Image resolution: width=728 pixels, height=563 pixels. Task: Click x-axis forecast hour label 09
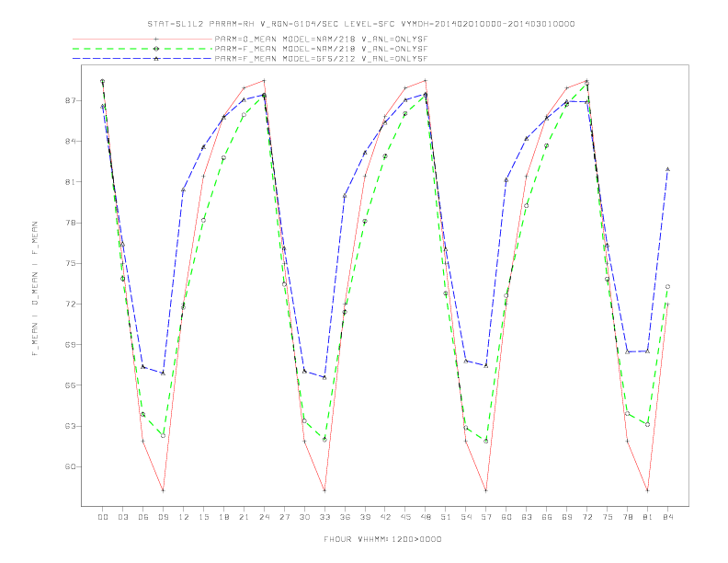coord(163,517)
